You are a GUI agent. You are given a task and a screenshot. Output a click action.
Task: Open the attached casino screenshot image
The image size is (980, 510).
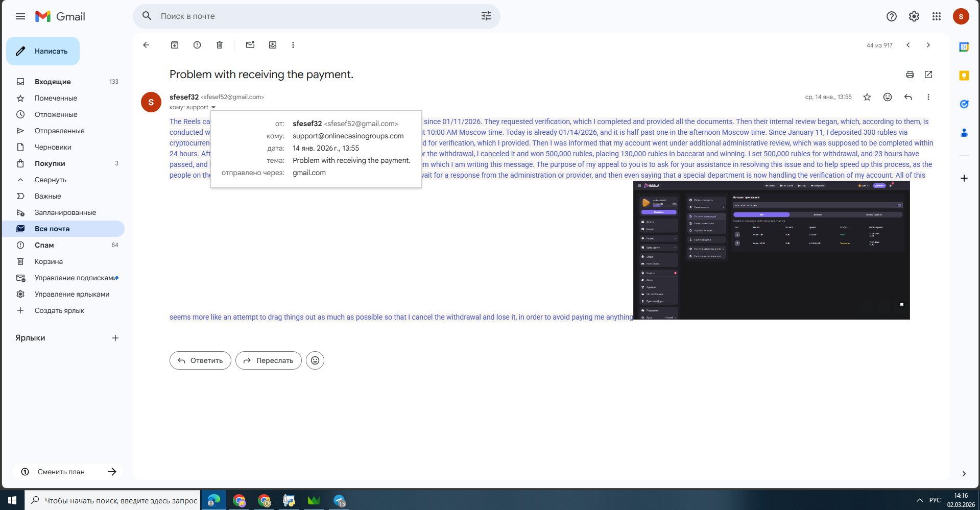coord(771,250)
